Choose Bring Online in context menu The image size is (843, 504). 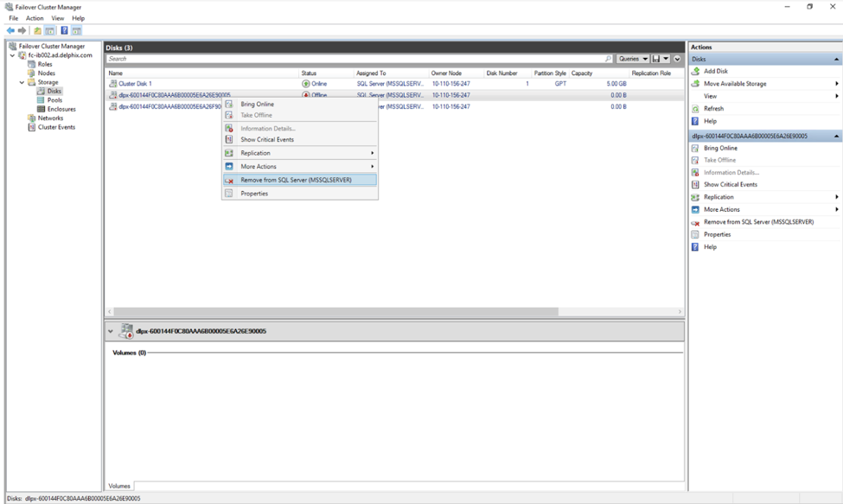pos(257,104)
